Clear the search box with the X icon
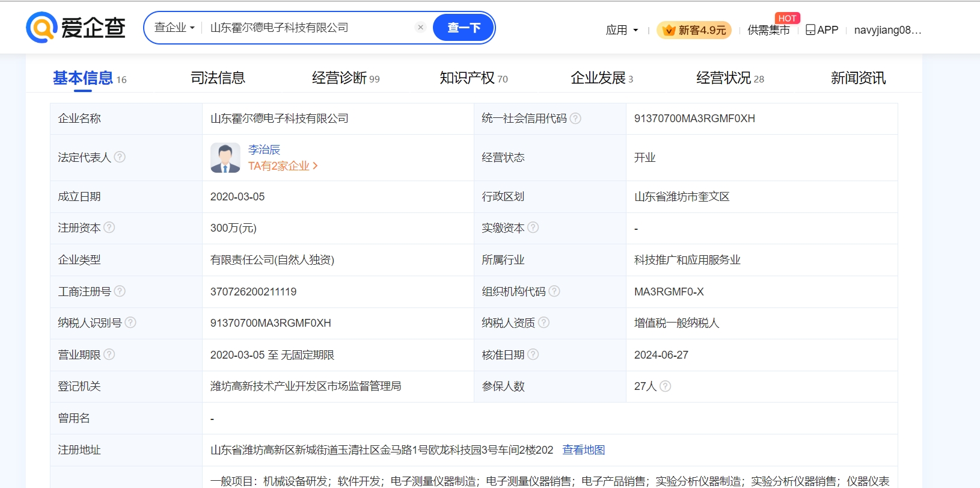Screen dimensions: 980x488 (421, 27)
